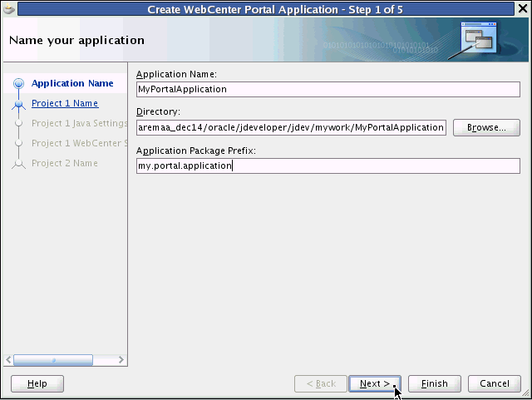The height and width of the screenshot is (400, 532).
Task: Click Project 1 Java Settings step node
Action: (18, 123)
